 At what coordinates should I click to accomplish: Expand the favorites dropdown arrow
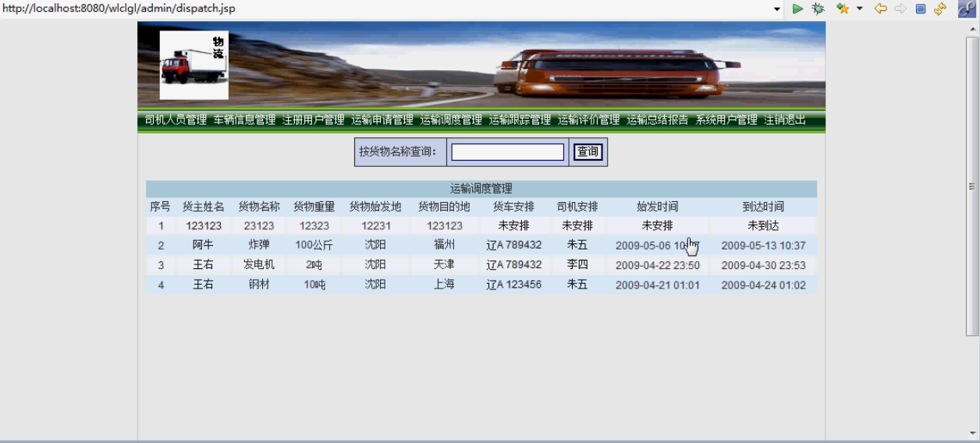coord(860,9)
